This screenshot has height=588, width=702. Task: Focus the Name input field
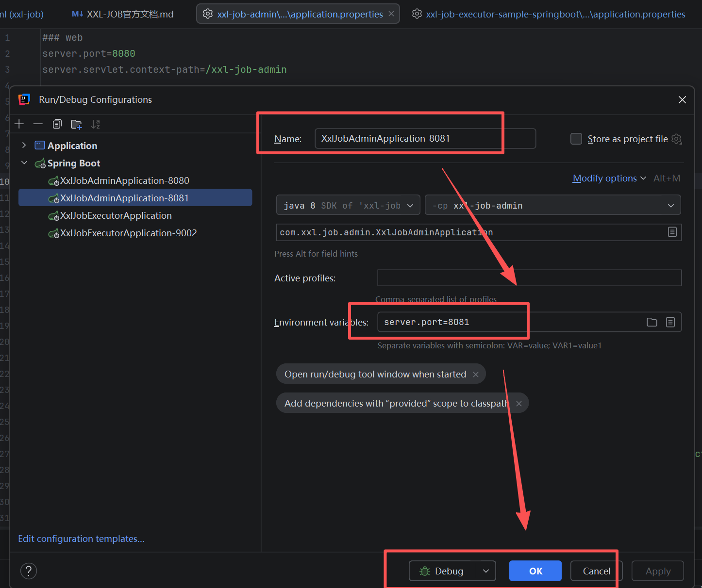pyautogui.click(x=425, y=139)
